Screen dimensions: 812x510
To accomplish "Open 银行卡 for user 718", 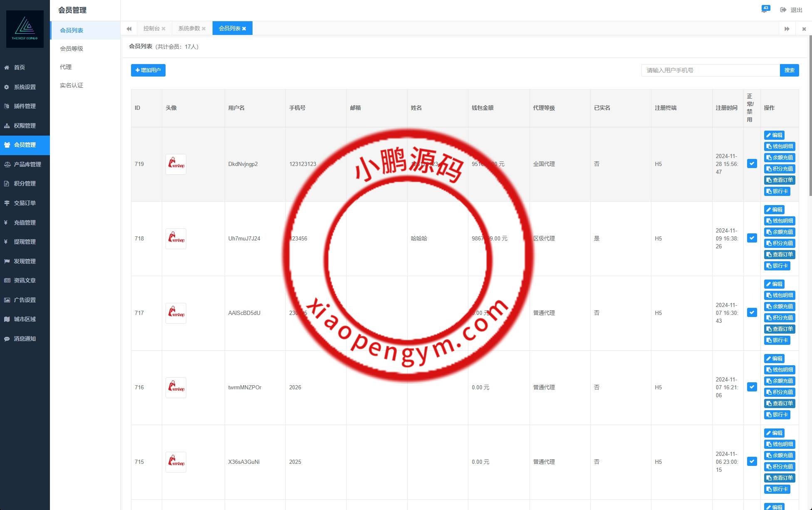I will 777,266.
